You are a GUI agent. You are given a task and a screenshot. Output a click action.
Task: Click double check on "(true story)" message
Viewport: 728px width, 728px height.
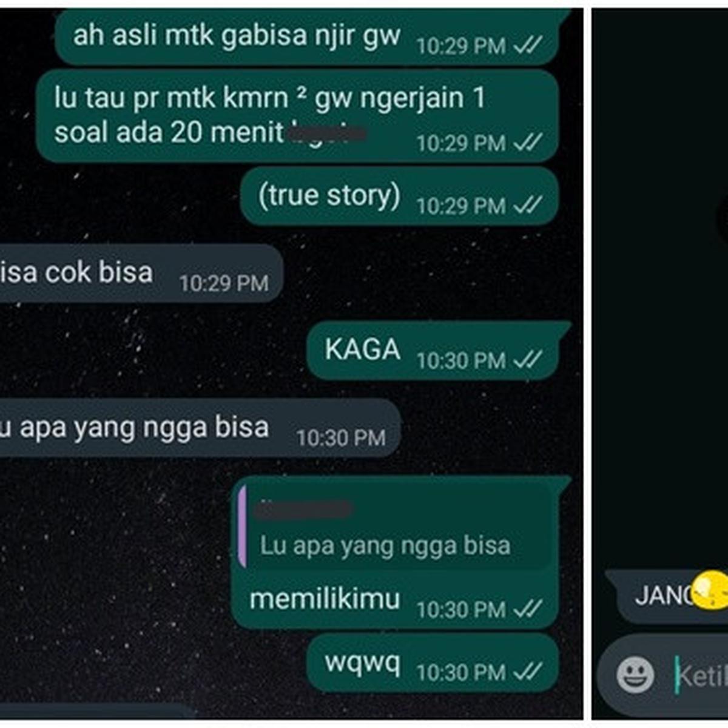tap(527, 206)
